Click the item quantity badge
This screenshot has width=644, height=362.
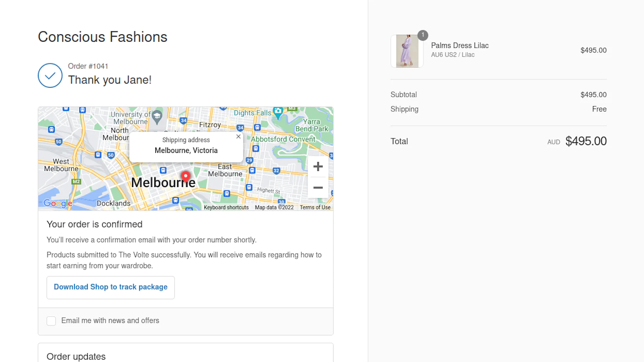point(423,35)
